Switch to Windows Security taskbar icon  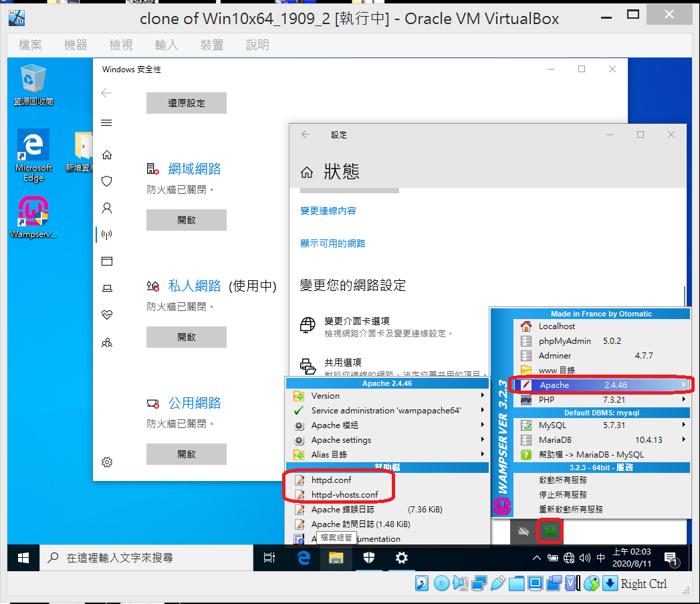(x=369, y=558)
